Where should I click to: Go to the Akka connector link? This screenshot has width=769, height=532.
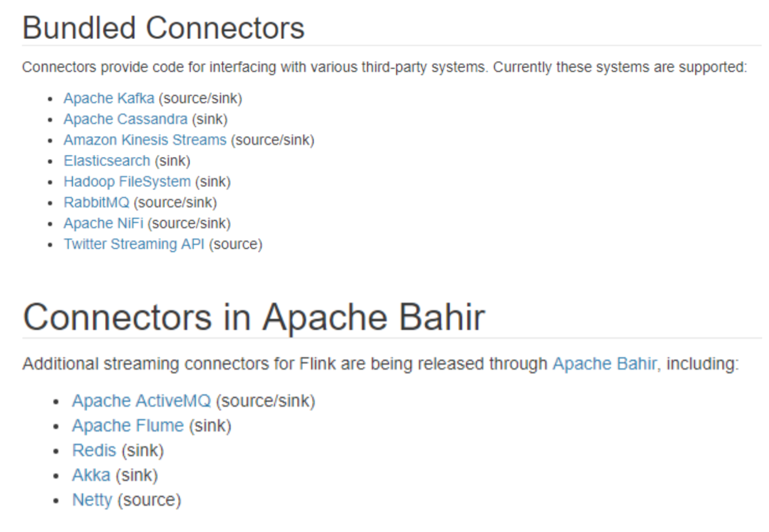[x=91, y=475]
